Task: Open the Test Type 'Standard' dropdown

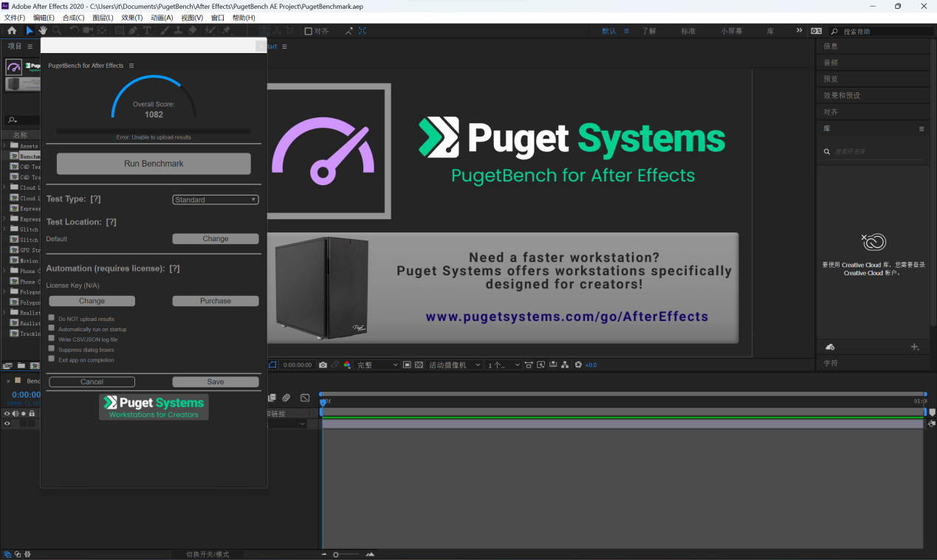Action: [x=216, y=200]
